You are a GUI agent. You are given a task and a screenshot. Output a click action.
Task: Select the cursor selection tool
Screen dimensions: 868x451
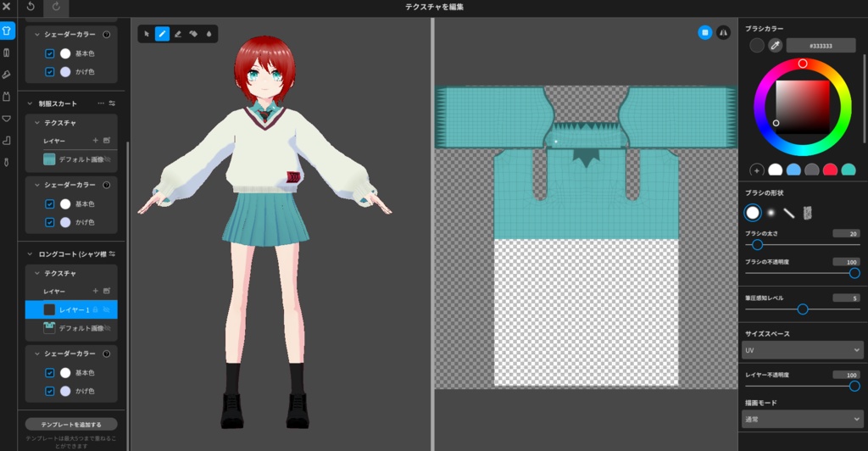(147, 34)
